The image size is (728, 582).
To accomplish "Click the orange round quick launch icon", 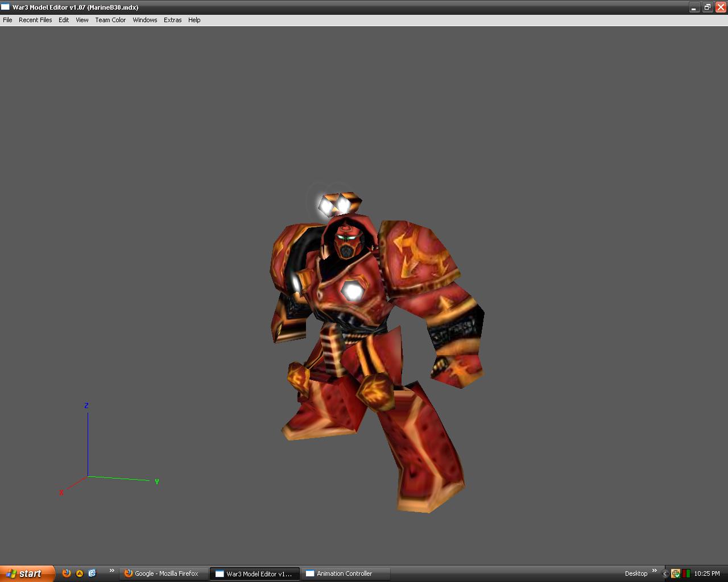I will 80,573.
